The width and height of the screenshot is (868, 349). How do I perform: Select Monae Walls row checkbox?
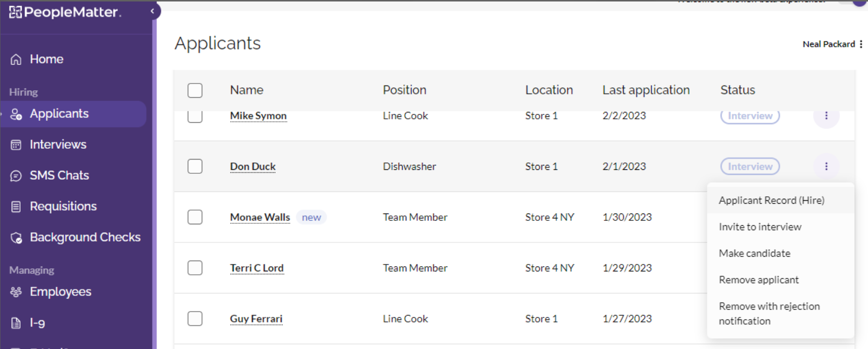195,217
